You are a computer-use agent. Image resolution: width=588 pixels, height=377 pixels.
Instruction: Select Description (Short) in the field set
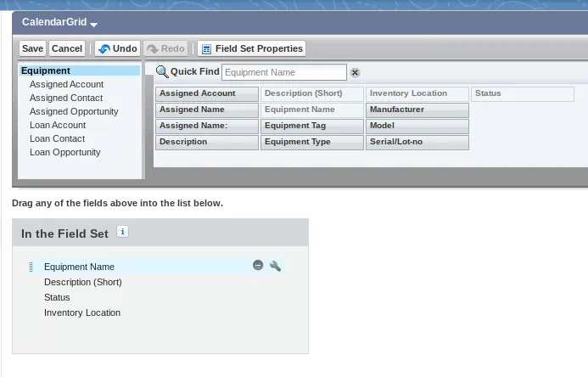click(83, 282)
